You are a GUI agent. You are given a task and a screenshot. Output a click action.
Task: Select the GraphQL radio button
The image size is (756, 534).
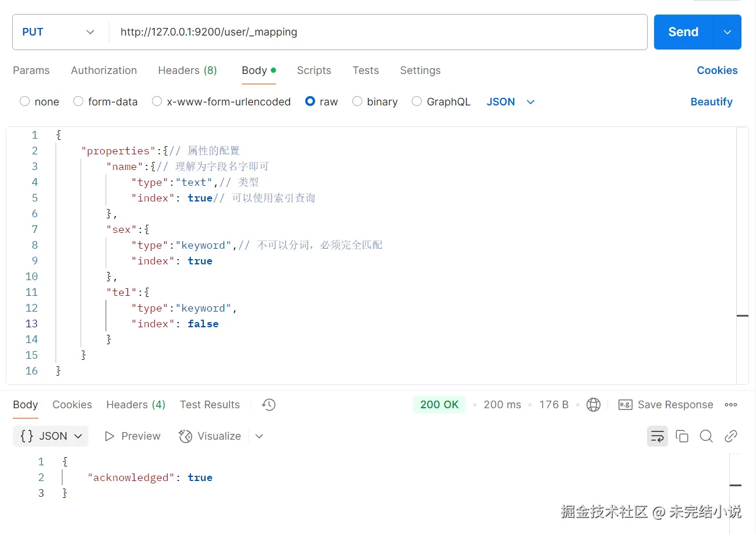pyautogui.click(x=416, y=101)
